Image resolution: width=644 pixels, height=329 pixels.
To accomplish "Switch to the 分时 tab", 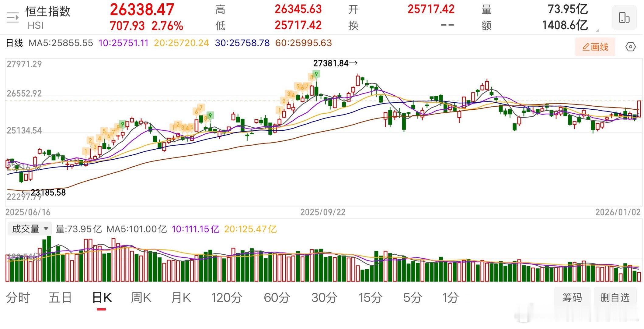I will pos(18,298).
